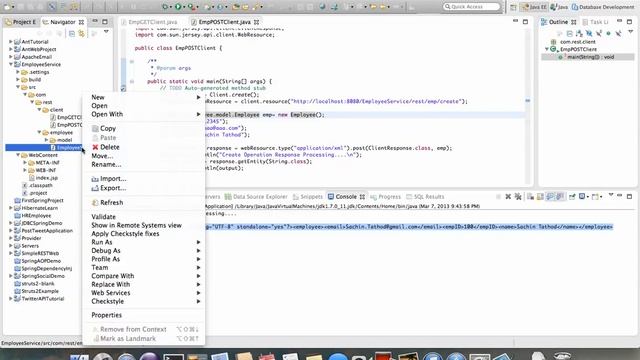The image size is (640, 360).
Task: Click the Run External Tools icon
Action: (191, 7)
